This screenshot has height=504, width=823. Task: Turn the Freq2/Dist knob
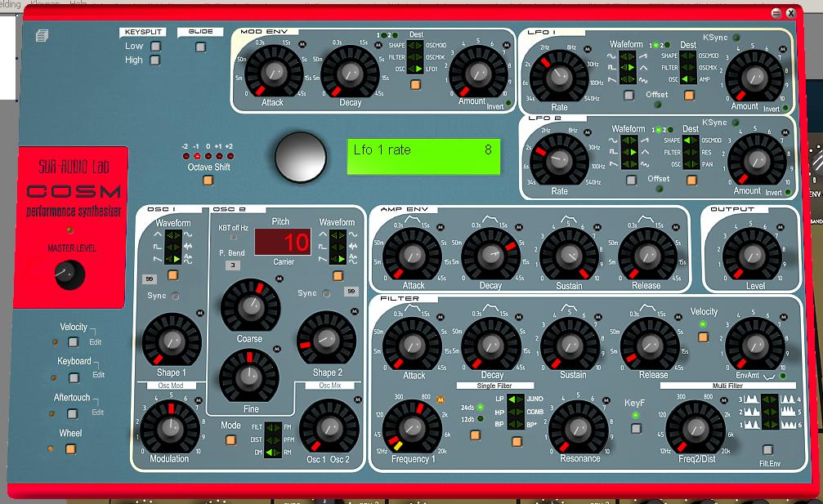point(696,428)
